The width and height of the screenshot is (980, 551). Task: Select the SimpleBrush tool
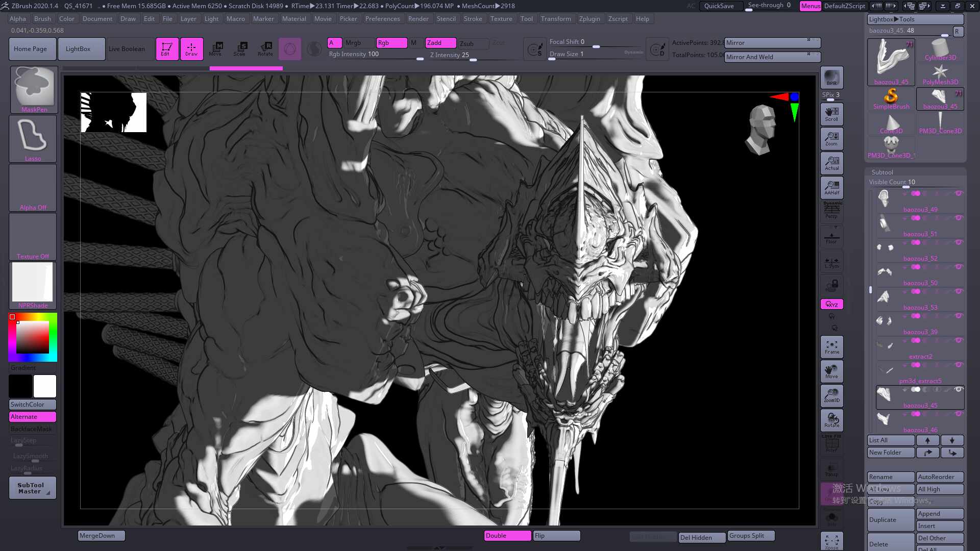(891, 99)
